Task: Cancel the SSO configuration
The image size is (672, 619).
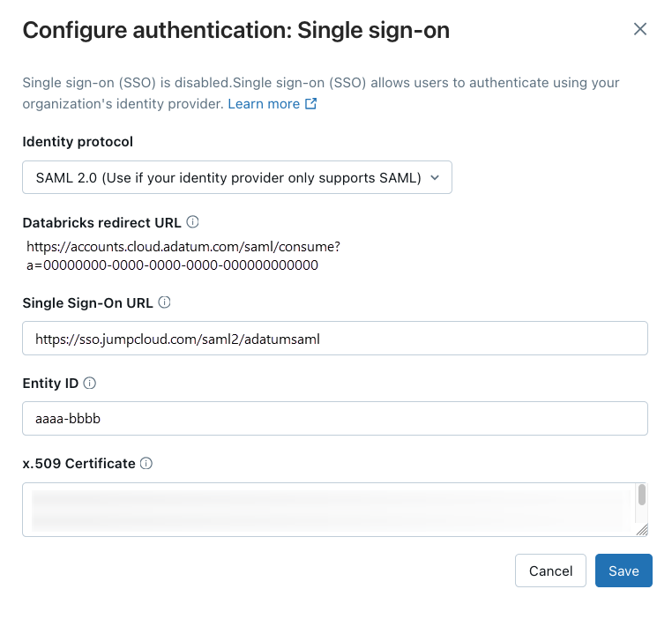Action: 550,571
